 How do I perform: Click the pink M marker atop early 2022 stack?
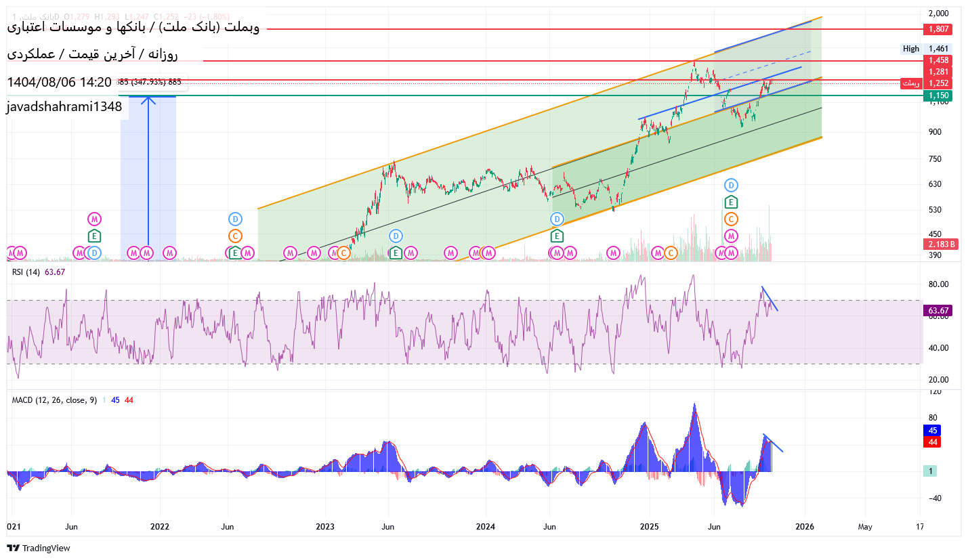(x=94, y=219)
